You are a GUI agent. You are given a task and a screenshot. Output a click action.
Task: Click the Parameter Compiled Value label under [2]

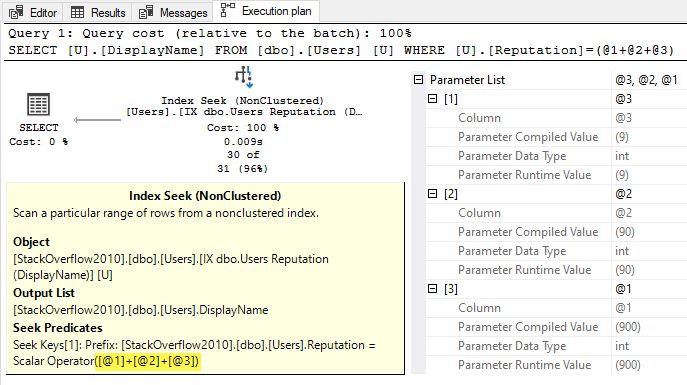528,232
